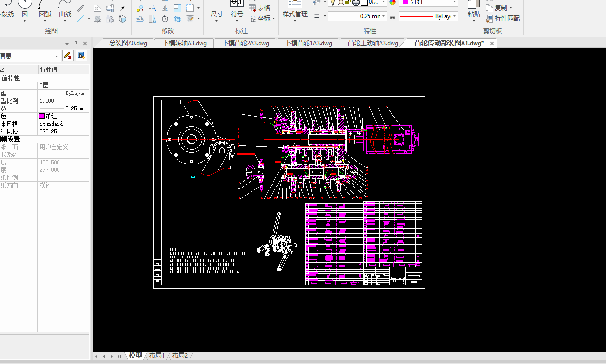Viewport: 606px width, 364px height.
Task: Switch to the 布局2 layout tab
Action: coord(180,355)
